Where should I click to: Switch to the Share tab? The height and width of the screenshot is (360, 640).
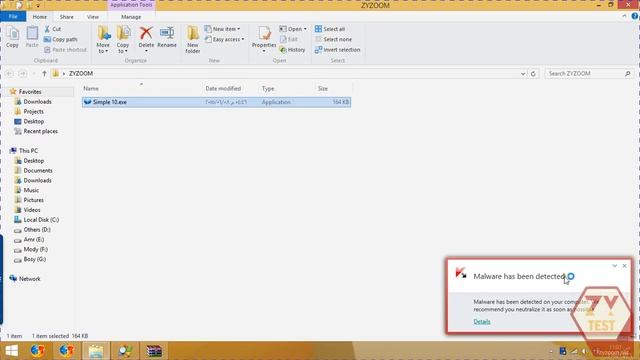click(x=67, y=17)
